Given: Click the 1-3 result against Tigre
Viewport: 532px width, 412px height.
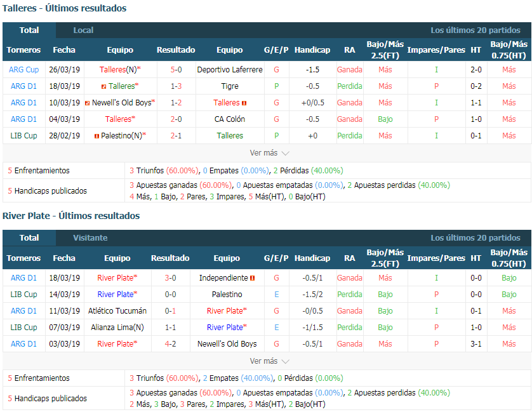Looking at the screenshot, I should coord(176,86).
